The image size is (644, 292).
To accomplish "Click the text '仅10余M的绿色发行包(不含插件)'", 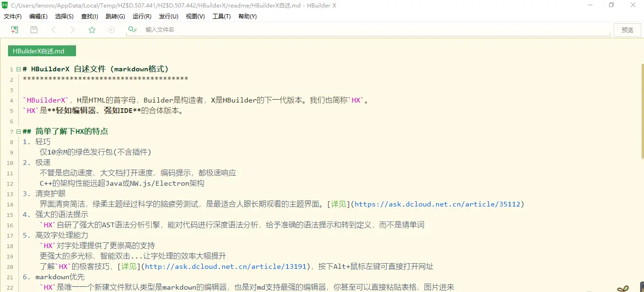I will point(95,152).
